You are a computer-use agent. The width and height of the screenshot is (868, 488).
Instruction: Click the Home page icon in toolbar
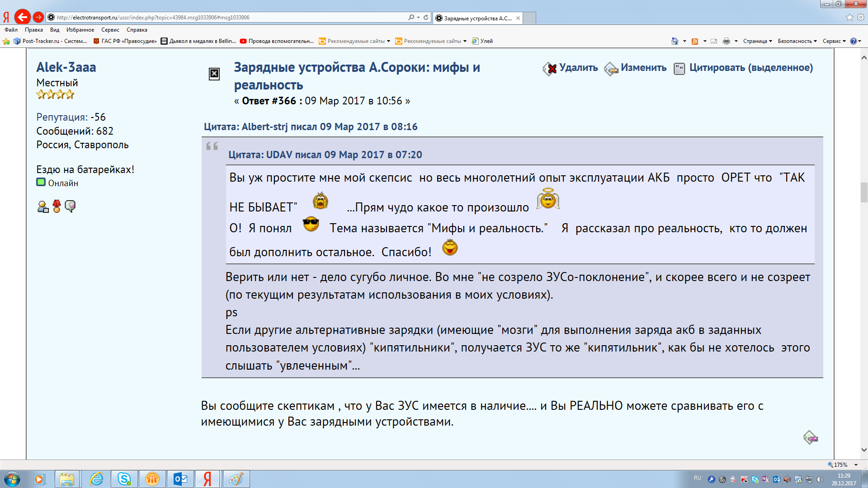(x=675, y=41)
